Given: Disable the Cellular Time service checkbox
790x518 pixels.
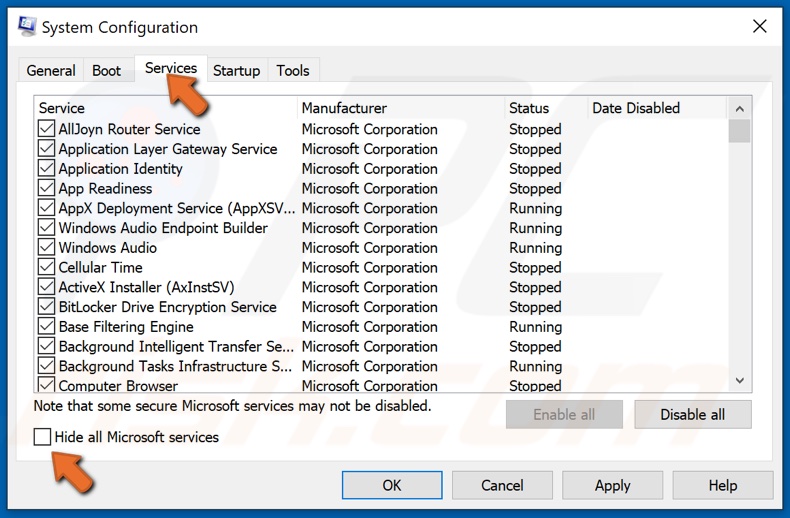Looking at the screenshot, I should coord(46,268).
